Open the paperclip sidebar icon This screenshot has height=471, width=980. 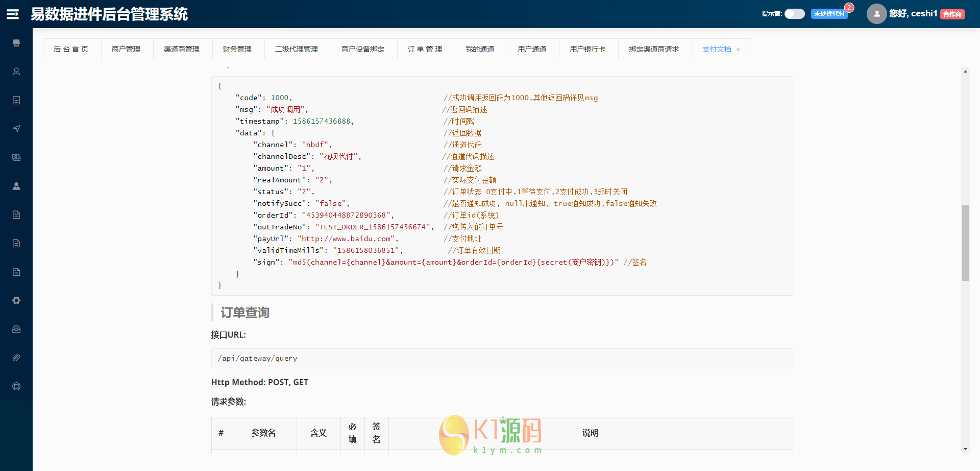coord(16,358)
